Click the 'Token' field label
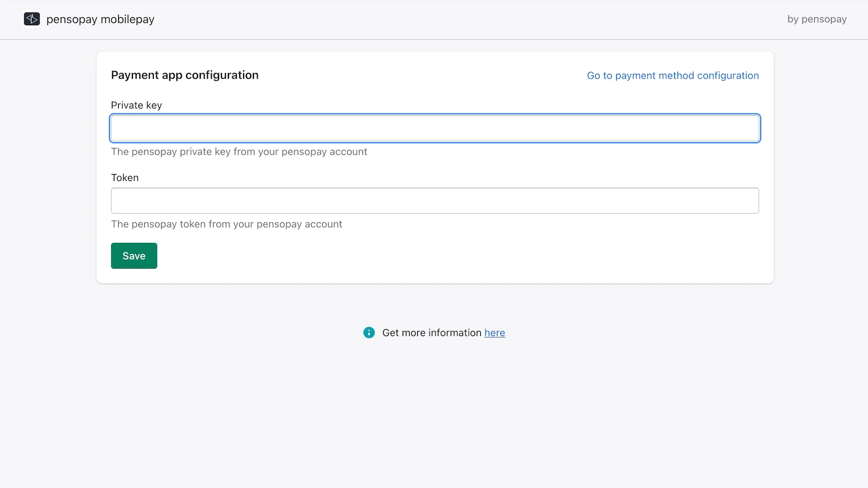Viewport: 868px width, 488px height. [x=125, y=178]
